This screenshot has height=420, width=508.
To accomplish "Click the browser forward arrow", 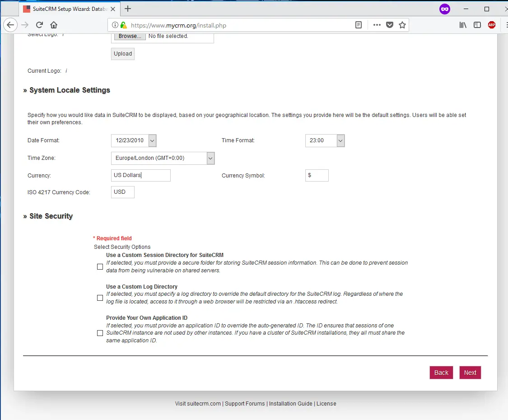I will click(25, 25).
